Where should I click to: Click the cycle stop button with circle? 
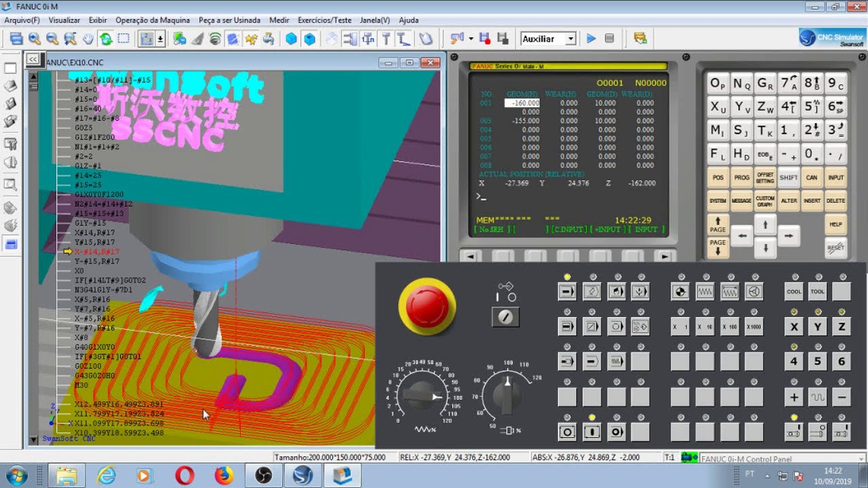(567, 432)
